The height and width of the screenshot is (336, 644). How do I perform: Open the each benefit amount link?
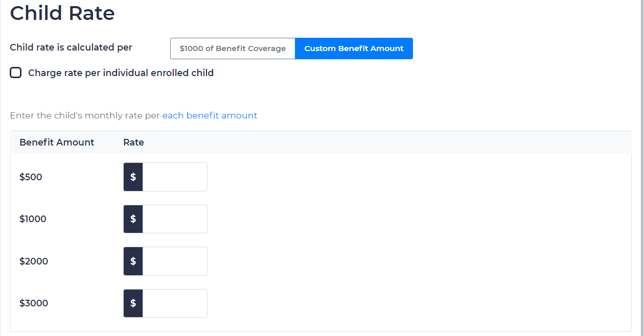tap(210, 115)
